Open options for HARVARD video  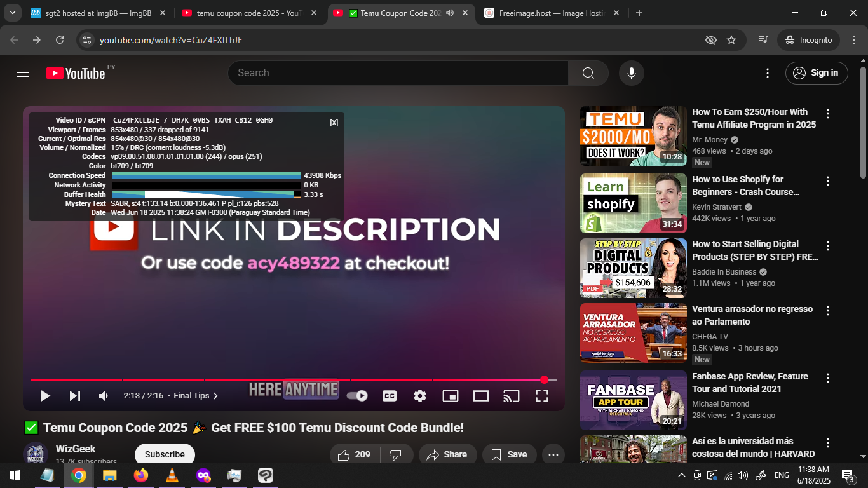[828, 444]
